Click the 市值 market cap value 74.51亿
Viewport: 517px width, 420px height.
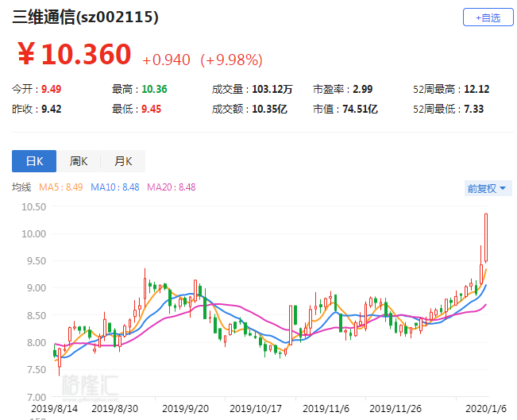(360, 109)
